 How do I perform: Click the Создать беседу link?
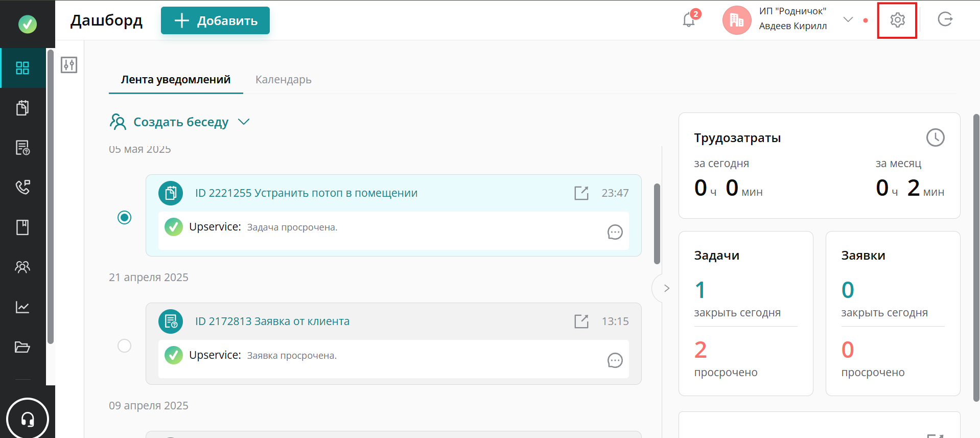pos(181,122)
